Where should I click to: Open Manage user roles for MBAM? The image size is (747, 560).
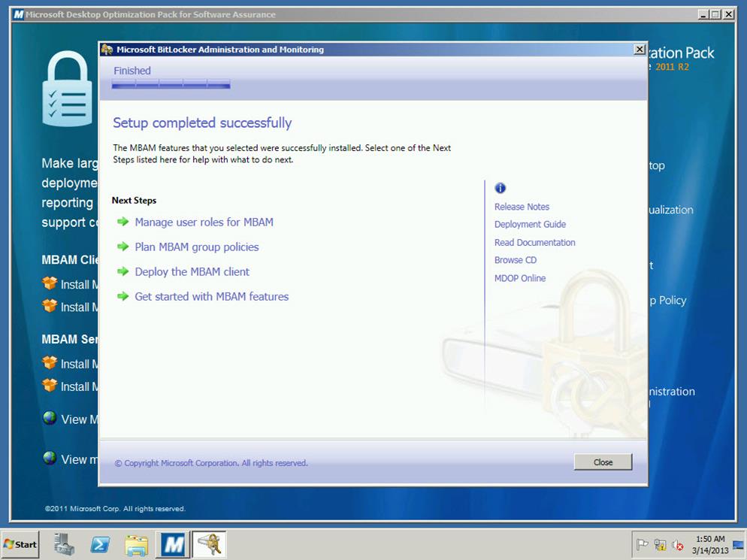[204, 222]
